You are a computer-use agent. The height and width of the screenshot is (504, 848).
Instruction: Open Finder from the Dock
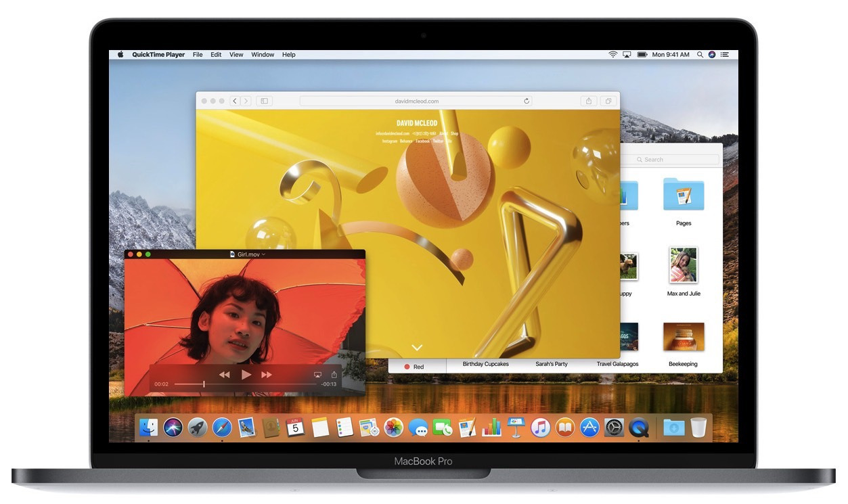pos(148,428)
